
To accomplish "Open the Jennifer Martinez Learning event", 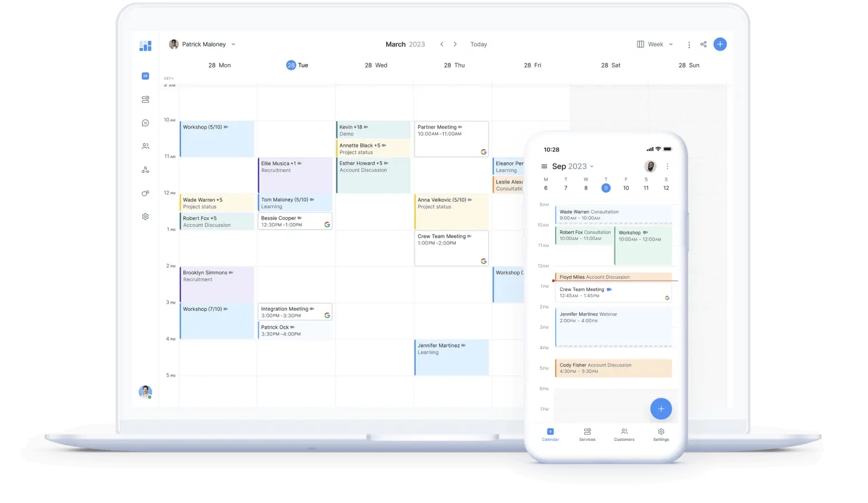I will click(x=452, y=357).
